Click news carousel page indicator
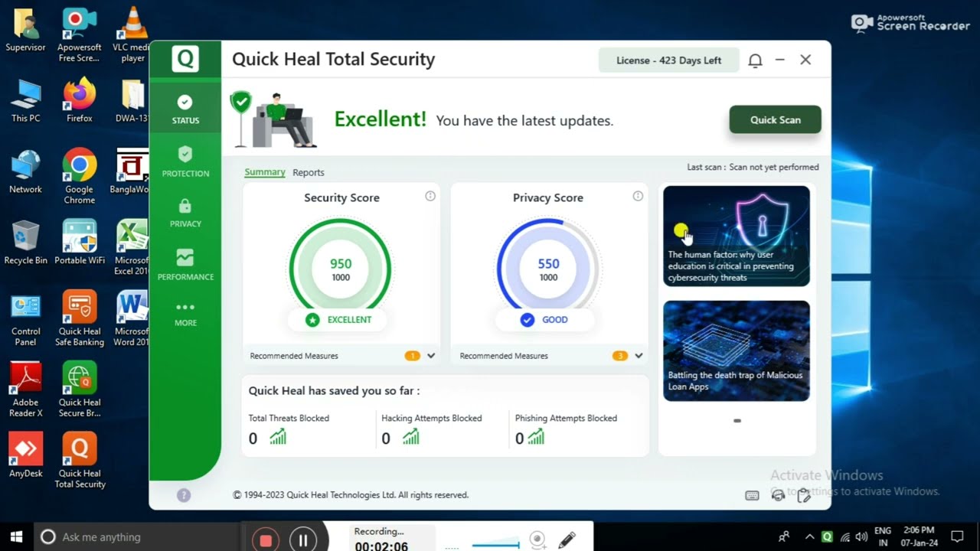This screenshot has width=980, height=551. pyautogui.click(x=737, y=420)
